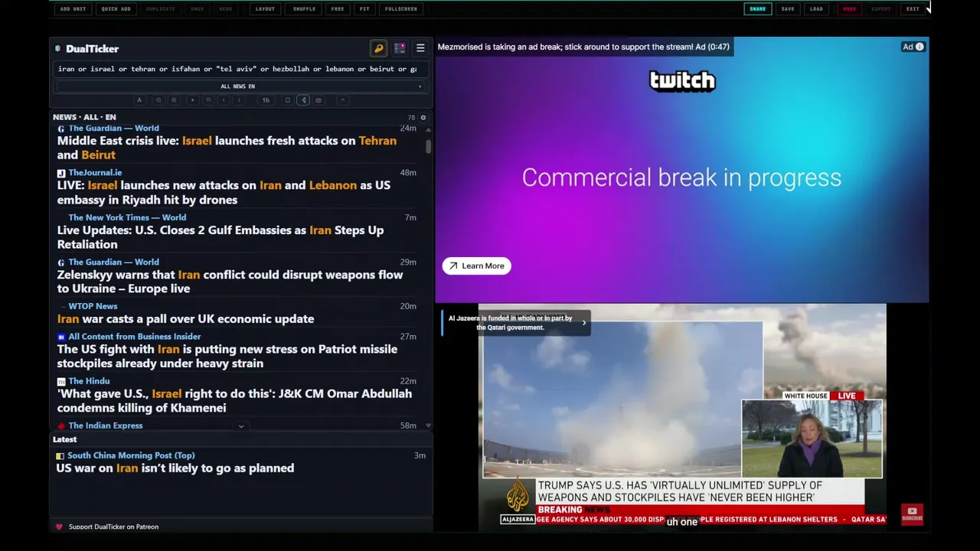The width and height of the screenshot is (980, 551).
Task: Click the Learn More ad button
Action: [476, 266]
